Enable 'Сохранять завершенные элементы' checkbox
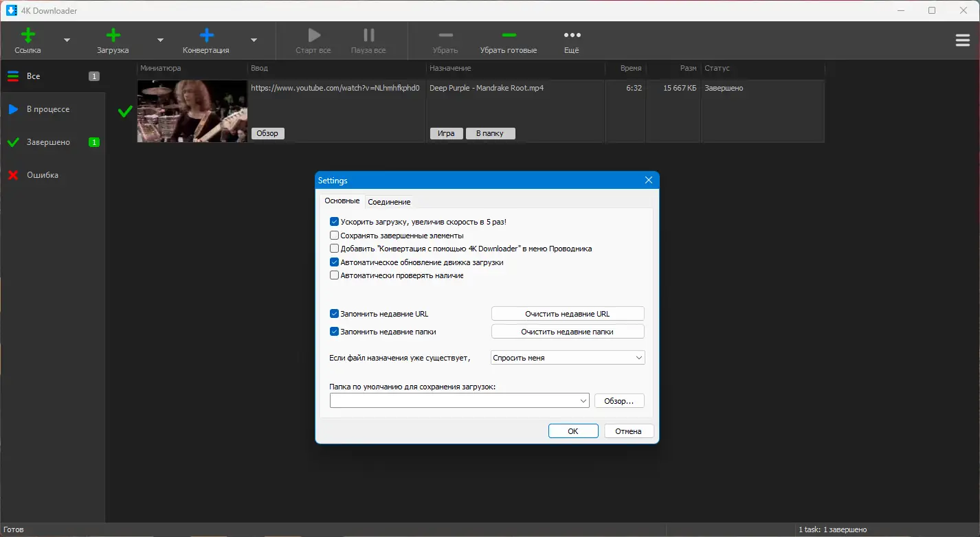The height and width of the screenshot is (537, 980). click(335, 236)
